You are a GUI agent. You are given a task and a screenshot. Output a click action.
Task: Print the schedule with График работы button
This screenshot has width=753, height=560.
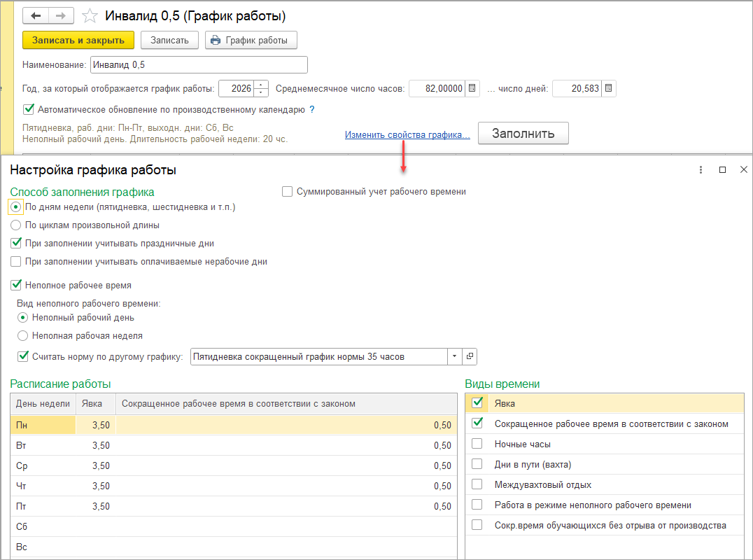coord(251,40)
